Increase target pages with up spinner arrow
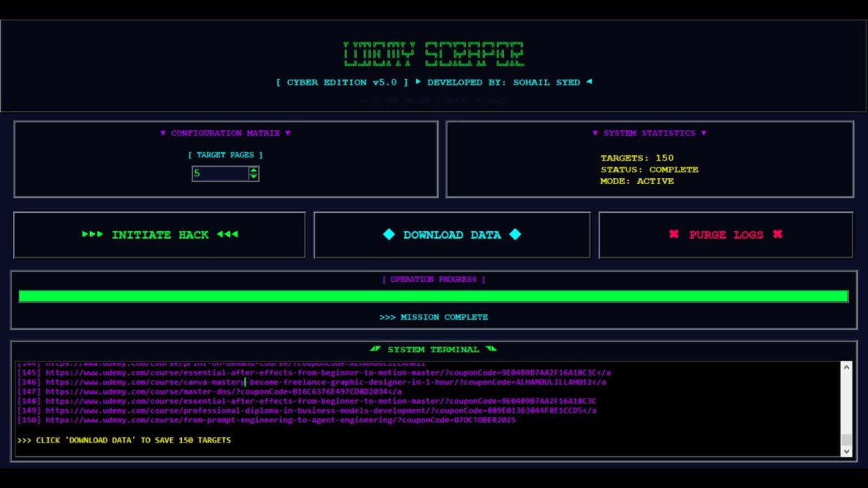The height and width of the screenshot is (488, 868). [254, 170]
